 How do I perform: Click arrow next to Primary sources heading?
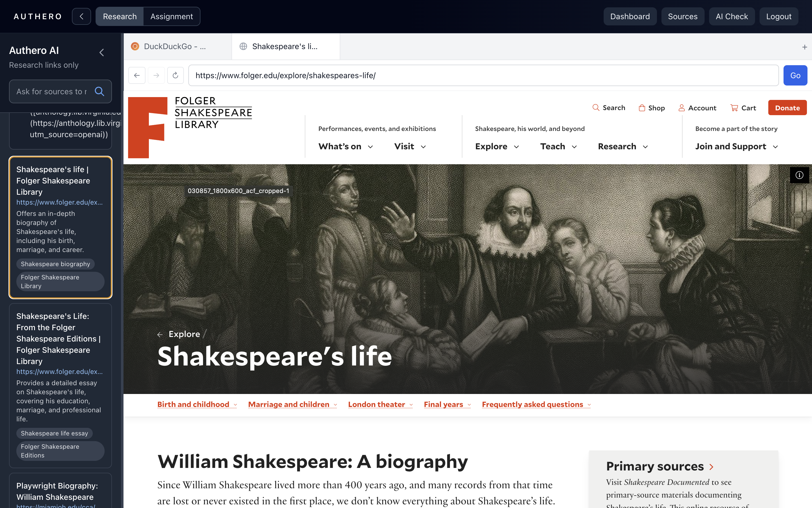[711, 467]
